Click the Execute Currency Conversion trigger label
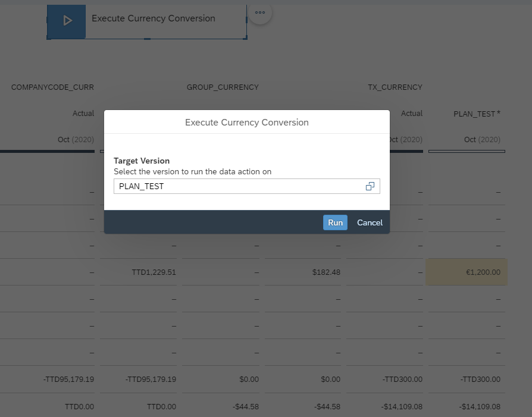Image resolution: width=532 pixels, height=417 pixels. click(154, 18)
